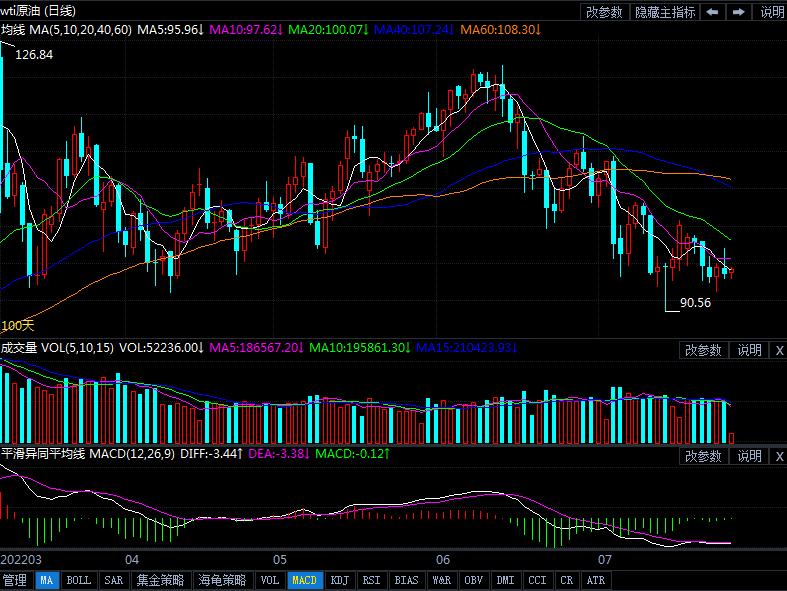
Task: Close the volume panel with X
Action: (779, 350)
